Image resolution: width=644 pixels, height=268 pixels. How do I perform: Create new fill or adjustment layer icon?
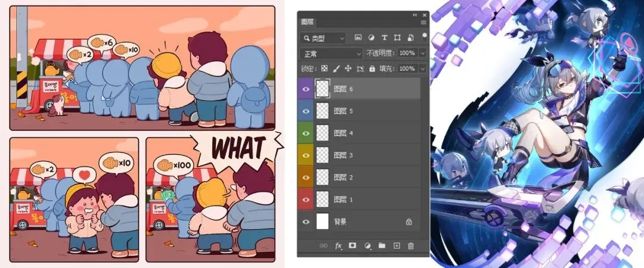[x=367, y=245]
